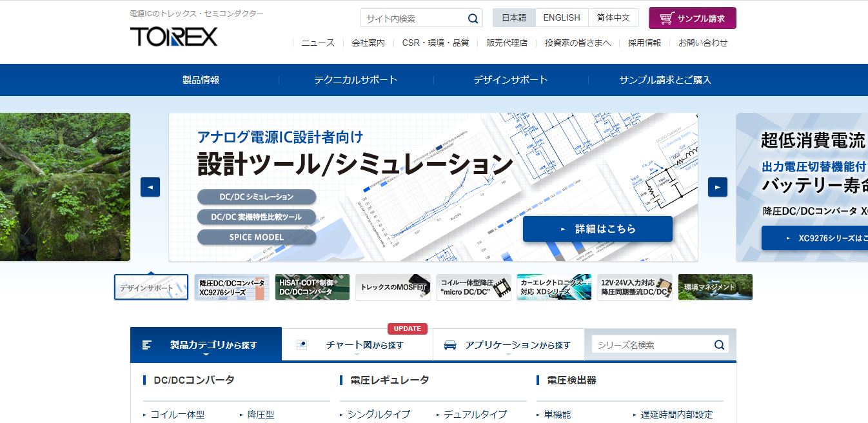Open the 製品情報 main menu
This screenshot has height=423, width=868.
201,80
